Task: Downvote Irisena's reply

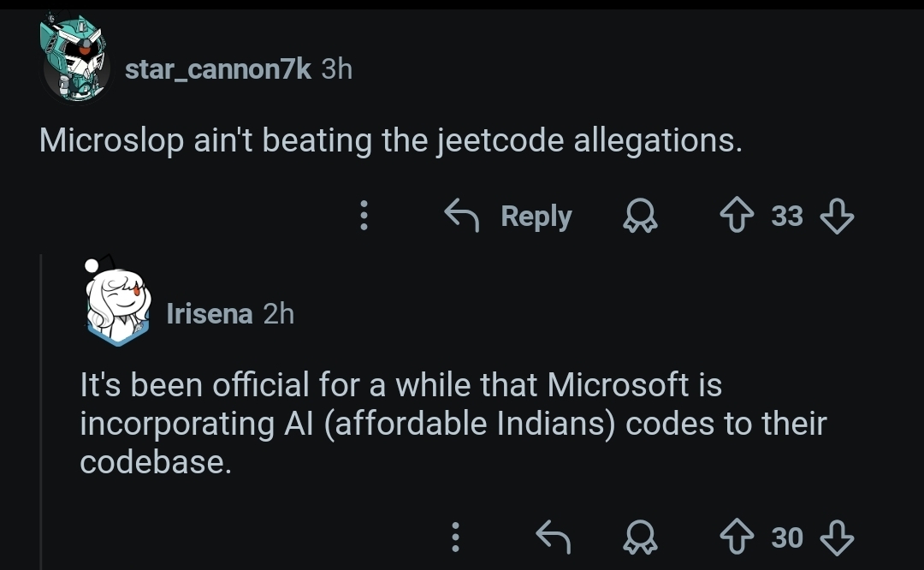Action: (836, 537)
